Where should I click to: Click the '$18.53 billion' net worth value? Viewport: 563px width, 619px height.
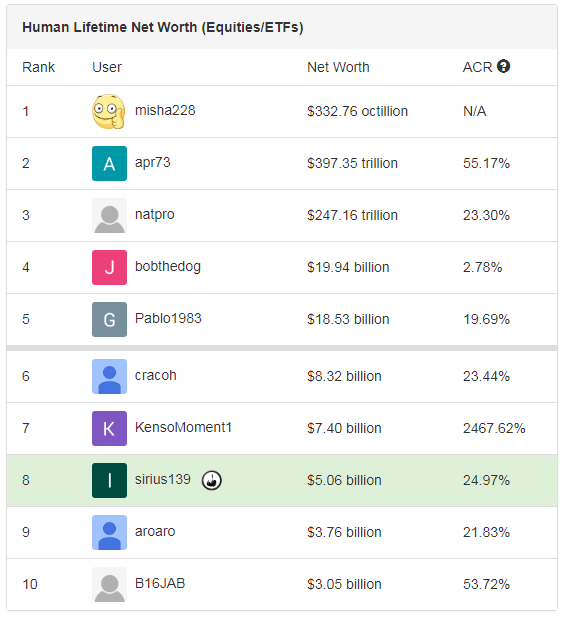coord(348,319)
